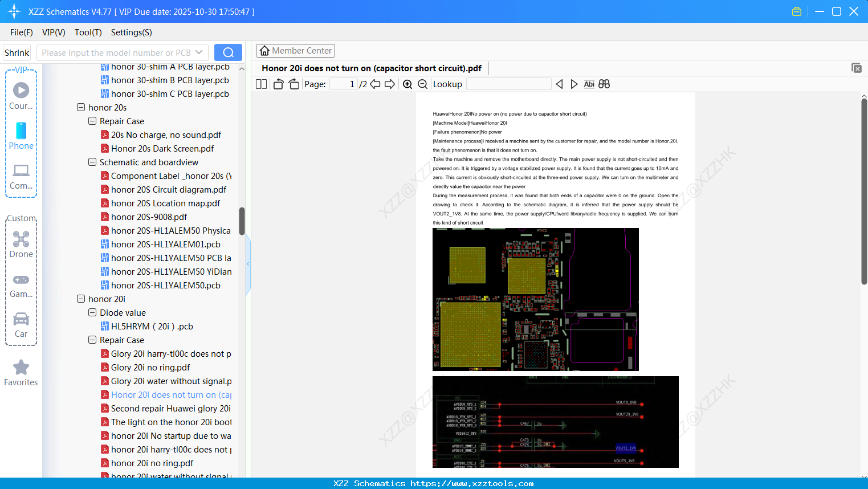Select the Computer category icon
Screen dimensions: 868x489
(x=21, y=177)
